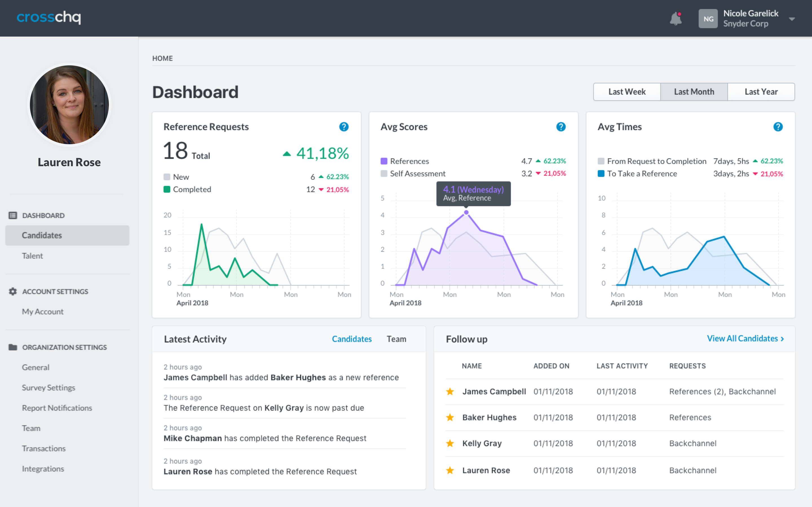Click the purple References legend swatch
Image resolution: width=812 pixels, height=507 pixels.
(384, 161)
